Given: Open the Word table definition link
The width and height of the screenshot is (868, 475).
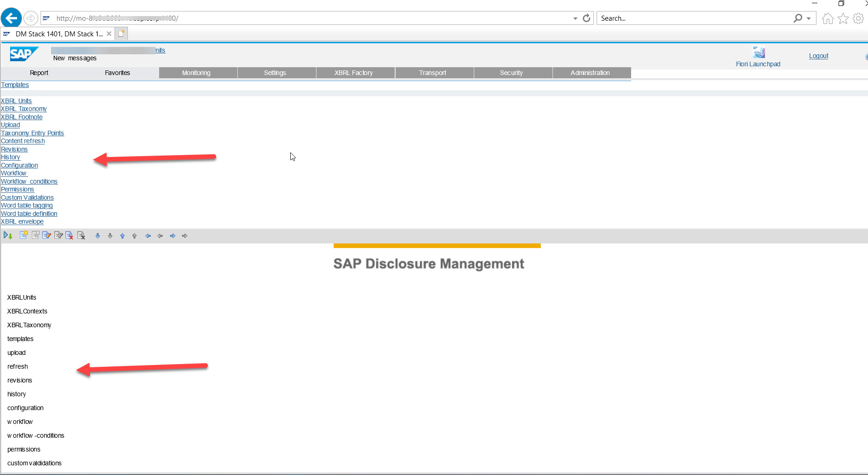Looking at the screenshot, I should [29, 214].
